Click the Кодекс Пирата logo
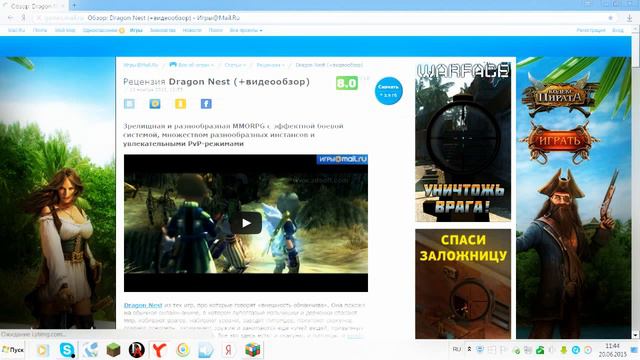The width and height of the screenshot is (640, 360). [560, 96]
